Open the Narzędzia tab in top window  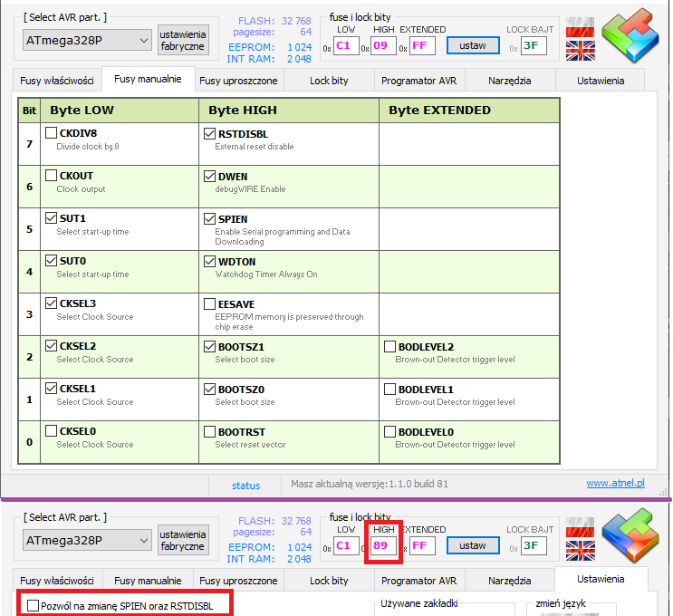(509, 81)
